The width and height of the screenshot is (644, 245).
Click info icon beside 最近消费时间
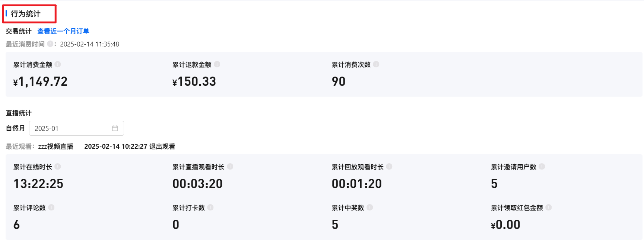point(50,44)
